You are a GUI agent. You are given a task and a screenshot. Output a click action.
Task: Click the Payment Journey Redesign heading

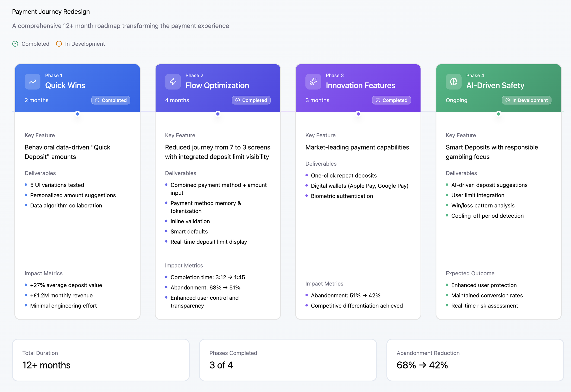[51, 12]
